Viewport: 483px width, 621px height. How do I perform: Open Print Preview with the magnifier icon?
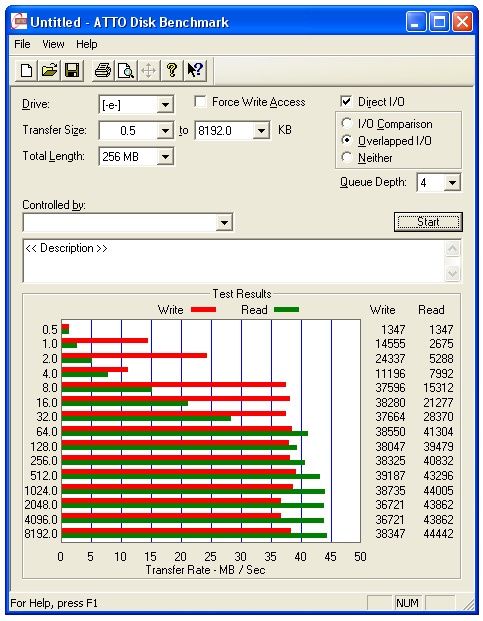point(126,70)
